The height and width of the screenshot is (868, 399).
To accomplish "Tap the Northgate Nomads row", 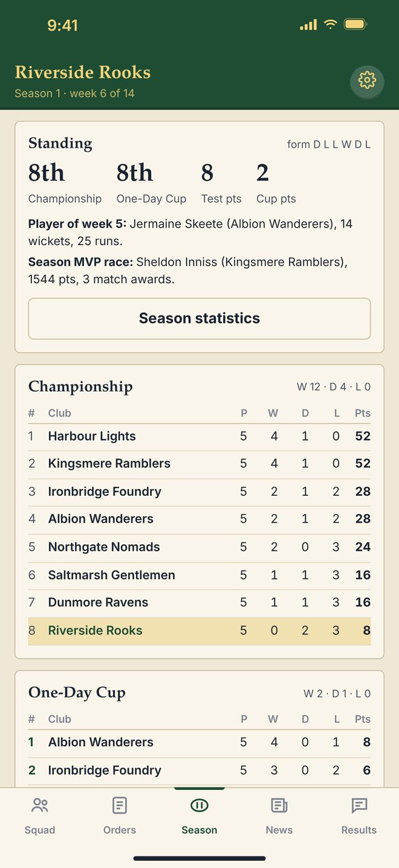I will tap(199, 547).
